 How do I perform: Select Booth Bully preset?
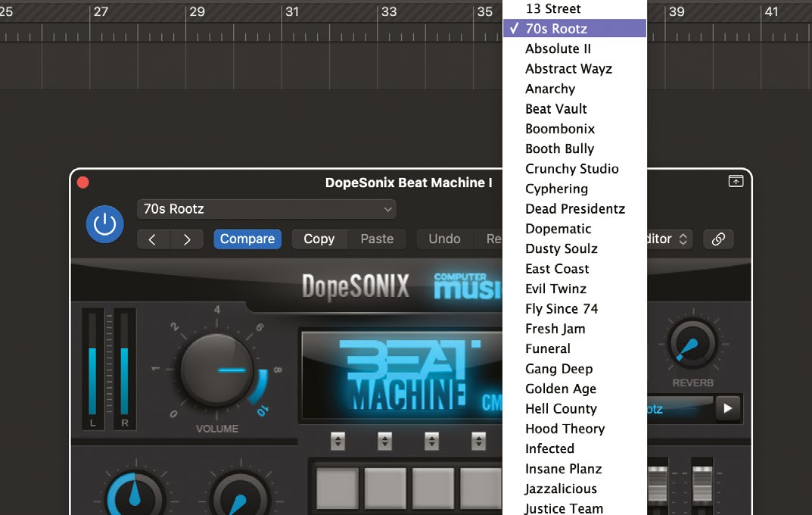[574, 148]
